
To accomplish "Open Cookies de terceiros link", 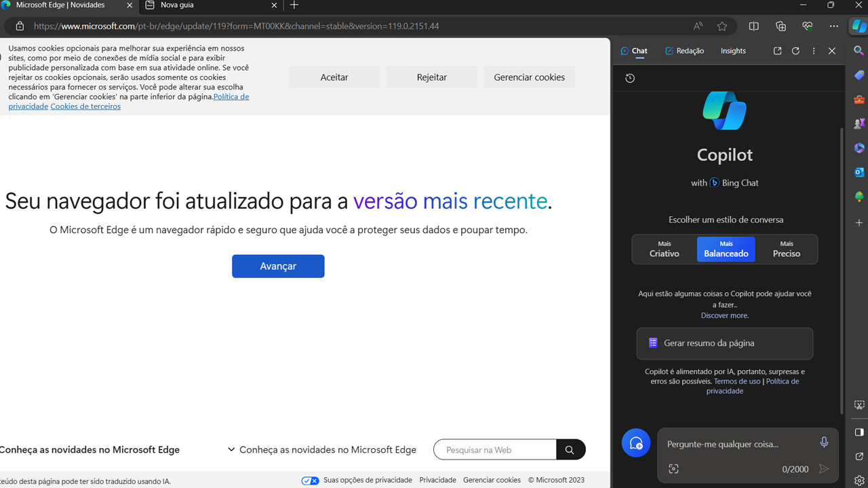I will click(x=85, y=106).
